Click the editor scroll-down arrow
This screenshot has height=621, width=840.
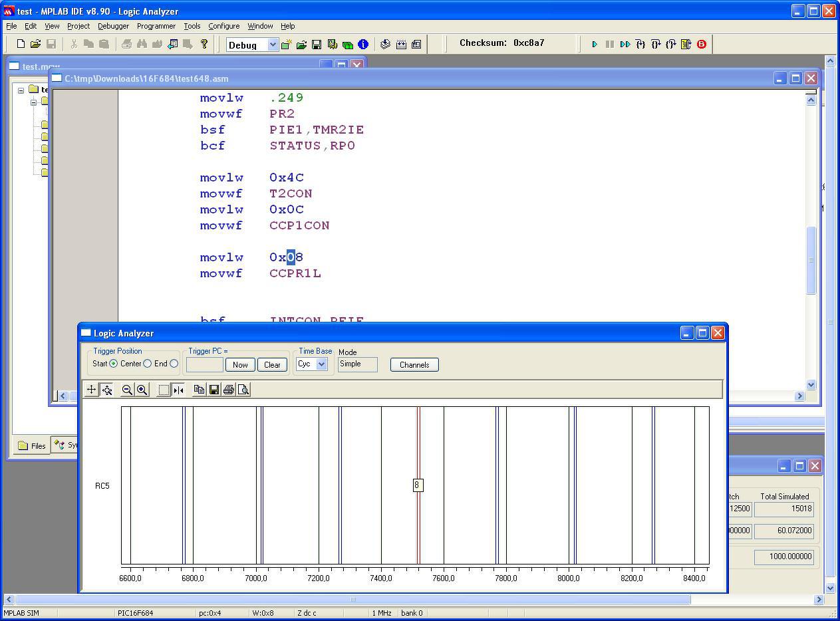[x=811, y=384]
